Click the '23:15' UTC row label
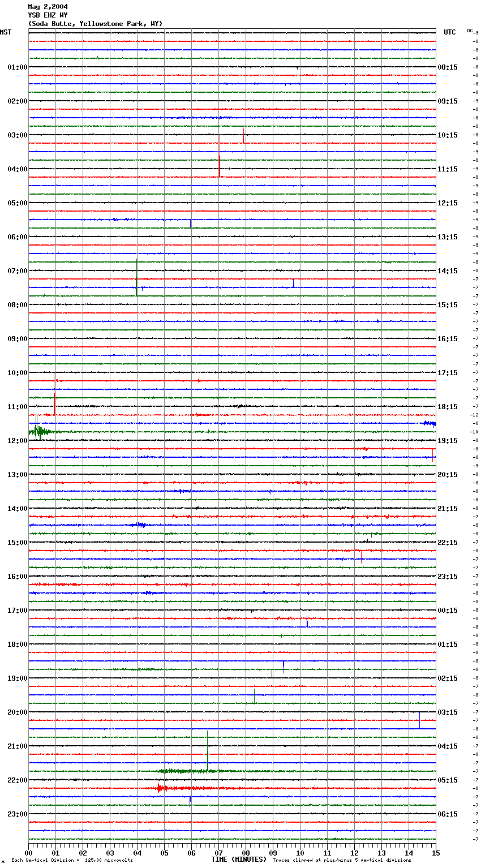Viewport: 481px width, 868px height. [448, 577]
